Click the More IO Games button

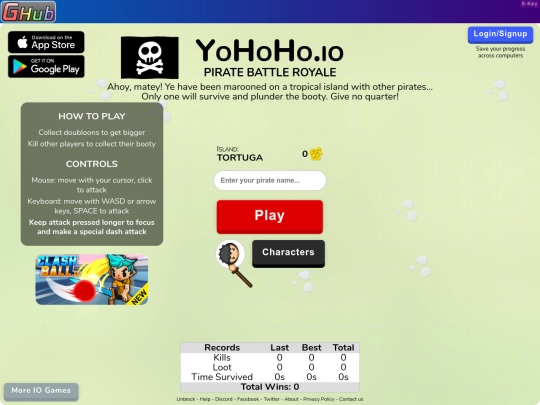coord(41,391)
